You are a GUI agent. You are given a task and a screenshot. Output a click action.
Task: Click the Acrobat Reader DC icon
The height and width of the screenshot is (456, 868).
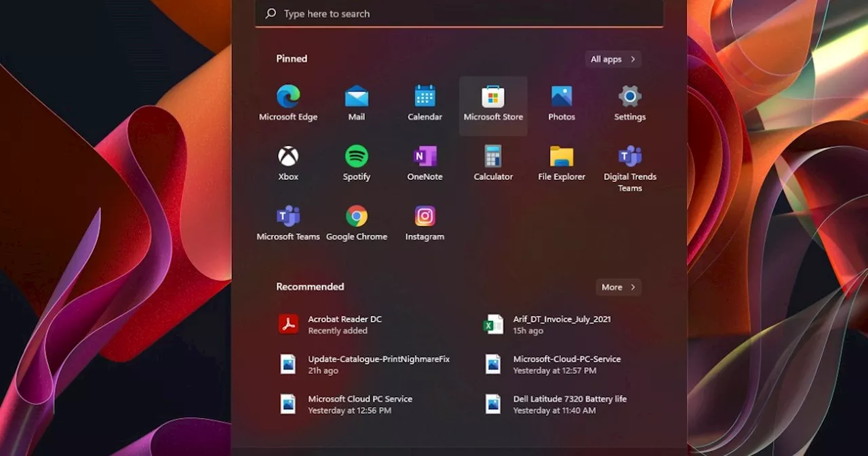[288, 324]
